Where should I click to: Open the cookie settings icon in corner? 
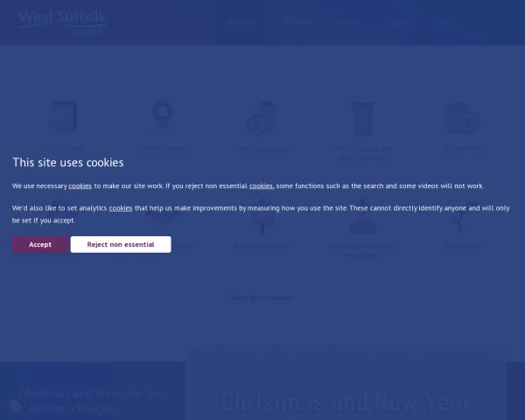(15, 406)
